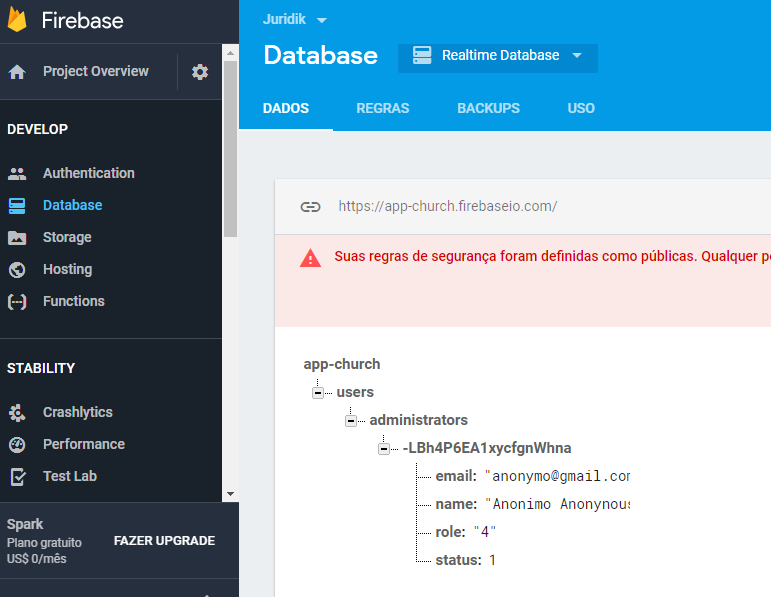Click the STABILITY section header
This screenshot has width=771, height=597.
pyautogui.click(x=41, y=368)
